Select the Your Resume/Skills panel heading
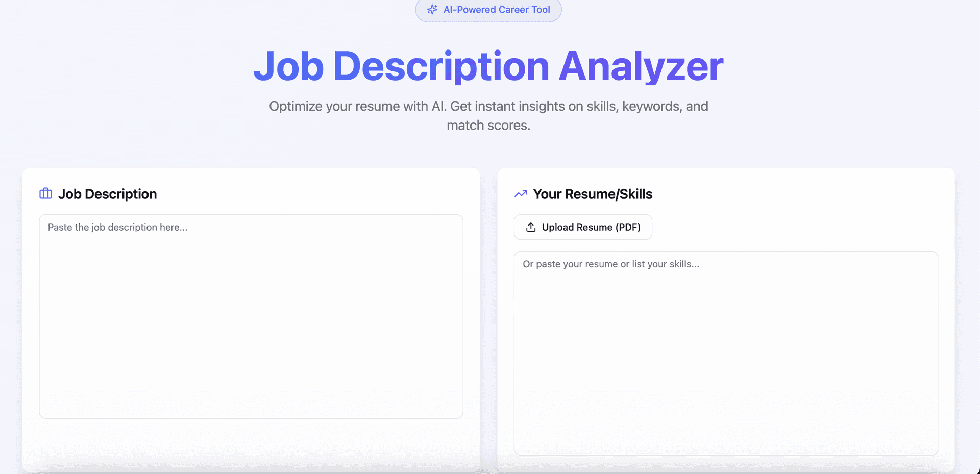This screenshot has width=980, height=474. click(593, 194)
